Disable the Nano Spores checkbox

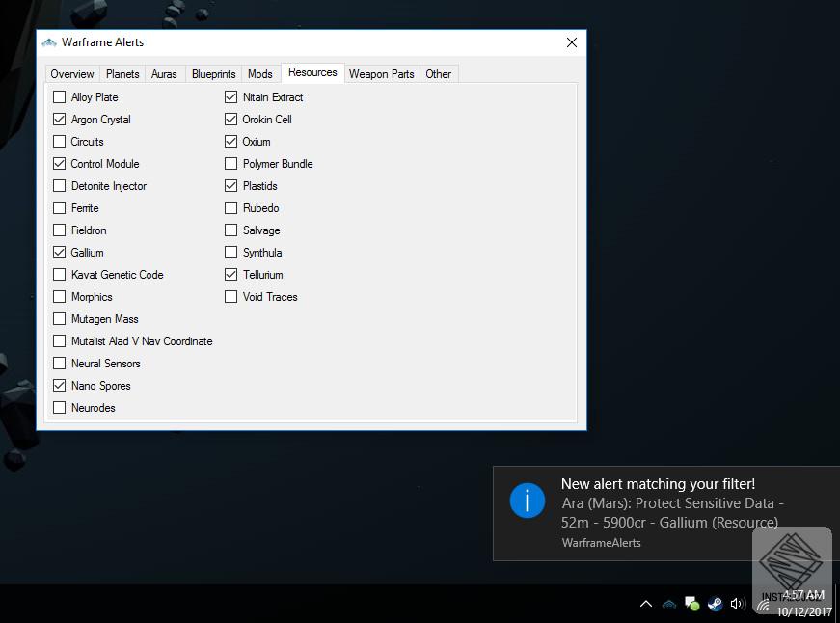pos(60,386)
